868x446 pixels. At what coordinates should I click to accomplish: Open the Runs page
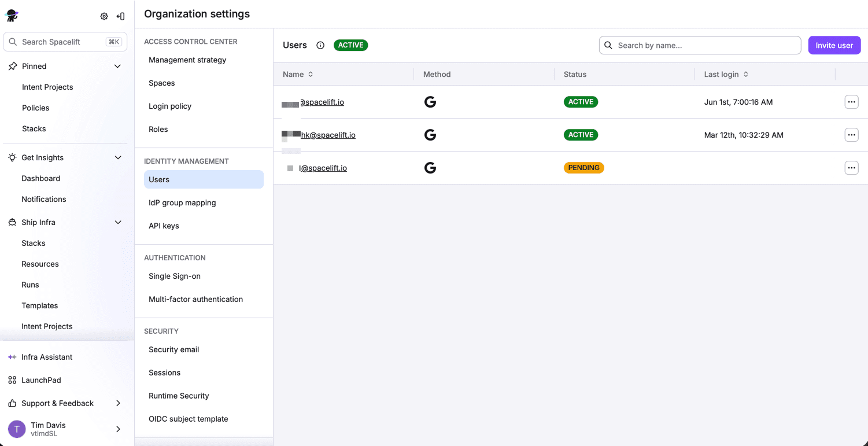[30, 285]
